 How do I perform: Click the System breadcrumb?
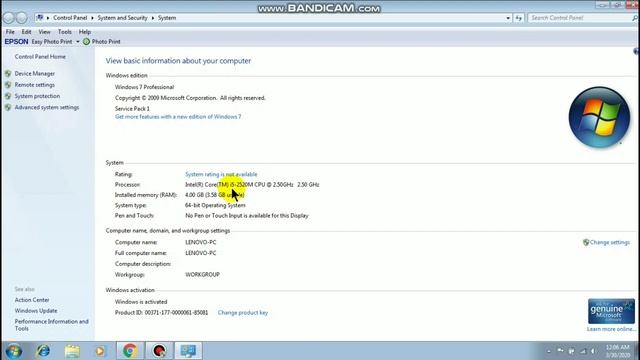point(167,18)
